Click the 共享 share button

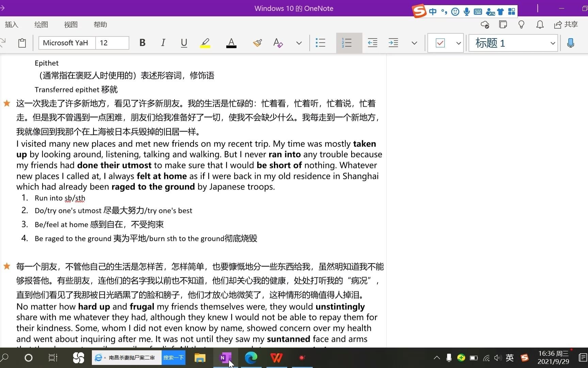566,25
